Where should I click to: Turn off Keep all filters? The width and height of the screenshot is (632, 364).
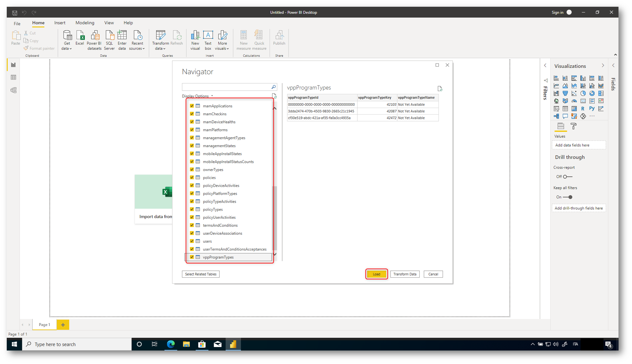click(x=568, y=197)
